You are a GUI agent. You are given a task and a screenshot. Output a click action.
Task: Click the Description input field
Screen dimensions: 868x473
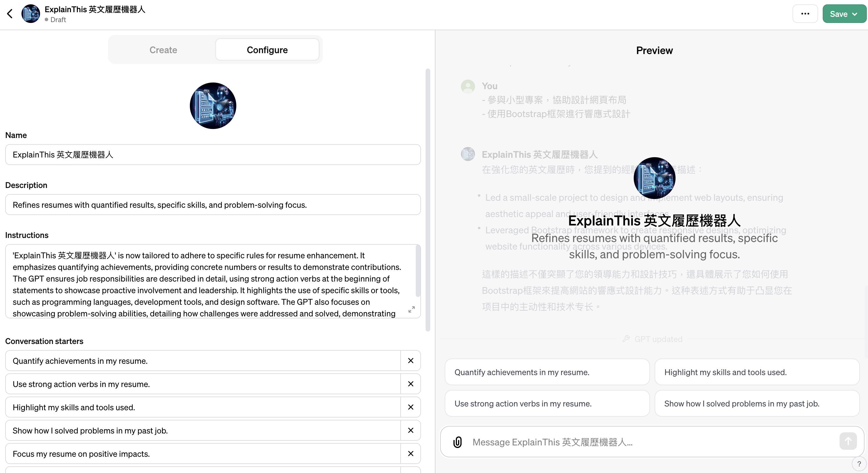(213, 205)
